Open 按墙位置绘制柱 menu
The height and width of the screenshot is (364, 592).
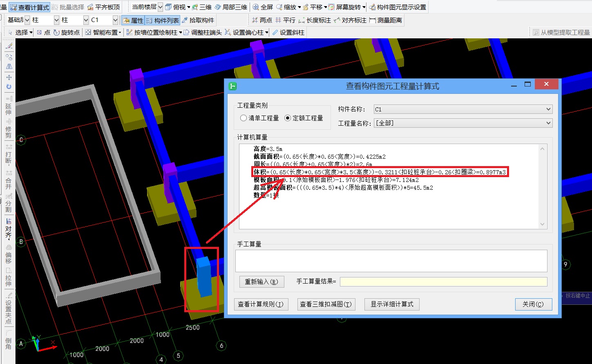154,33
